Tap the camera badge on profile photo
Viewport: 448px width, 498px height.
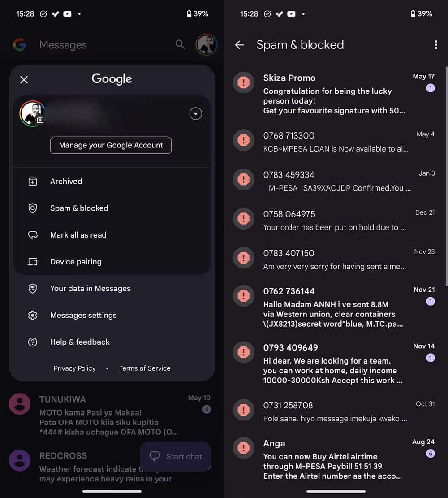coord(40,120)
